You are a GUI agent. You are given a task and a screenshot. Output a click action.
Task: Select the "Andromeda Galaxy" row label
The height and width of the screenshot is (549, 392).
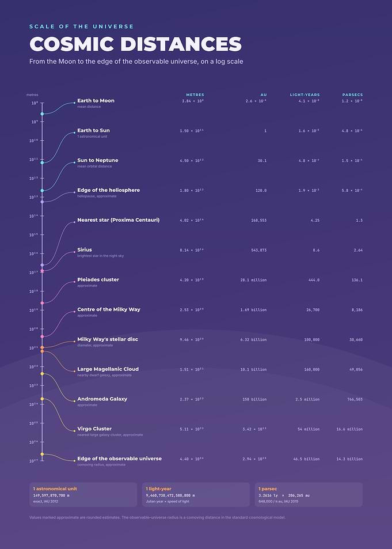point(102,399)
